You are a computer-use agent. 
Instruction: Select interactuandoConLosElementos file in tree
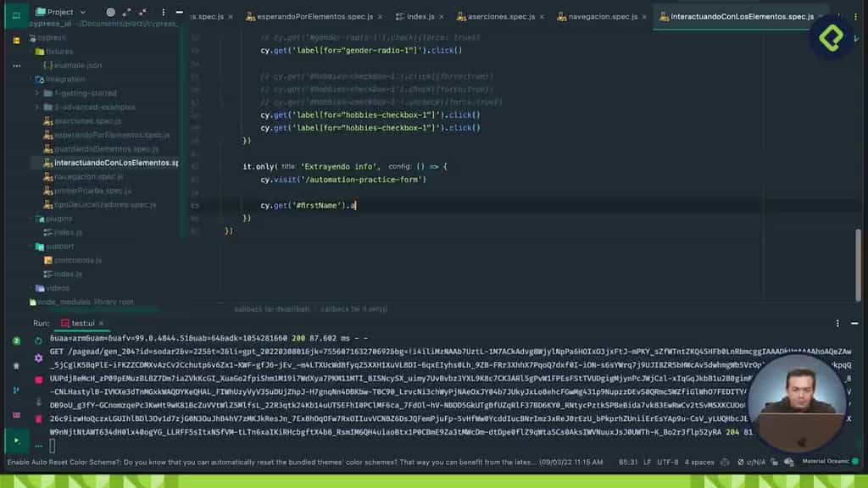[x=111, y=163]
